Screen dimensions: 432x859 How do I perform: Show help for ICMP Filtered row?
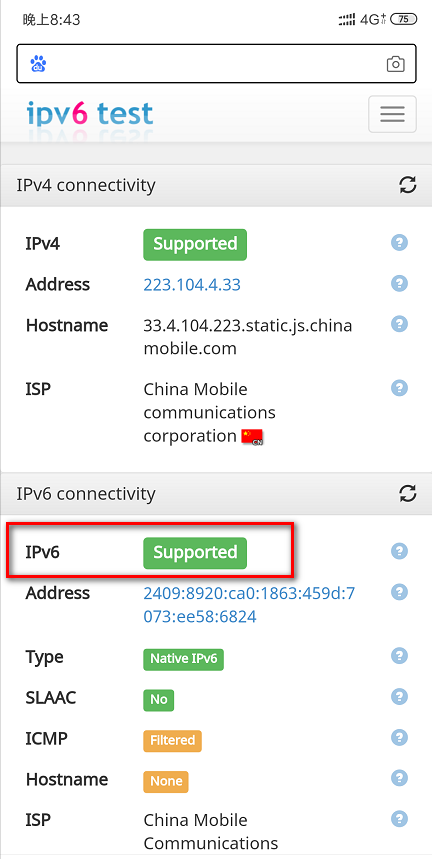[x=400, y=737]
